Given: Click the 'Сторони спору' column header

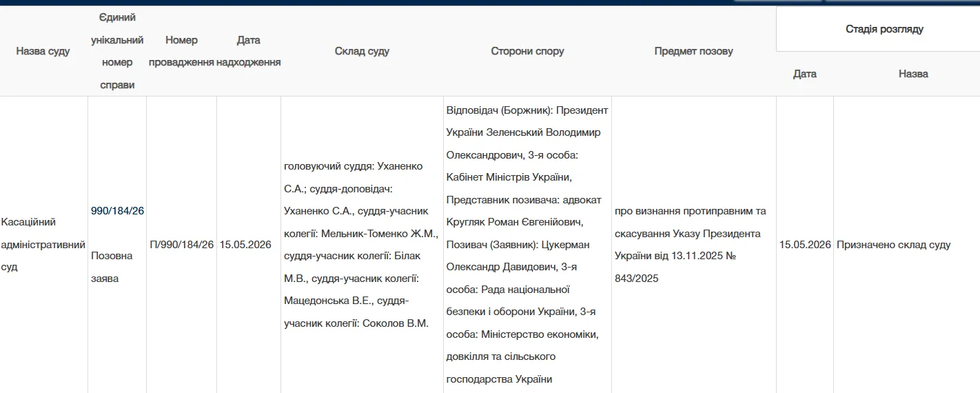Looking at the screenshot, I should click(527, 51).
